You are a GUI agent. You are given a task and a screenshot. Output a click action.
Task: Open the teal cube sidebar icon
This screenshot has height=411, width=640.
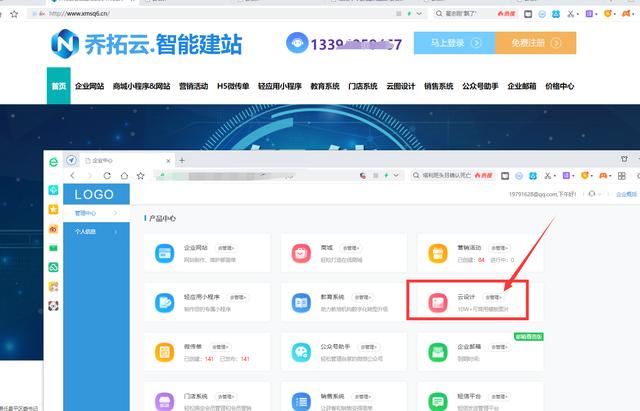click(x=53, y=190)
